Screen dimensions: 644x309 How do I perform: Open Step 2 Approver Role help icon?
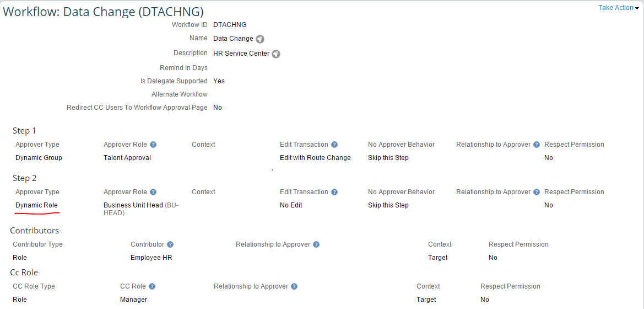point(153,192)
